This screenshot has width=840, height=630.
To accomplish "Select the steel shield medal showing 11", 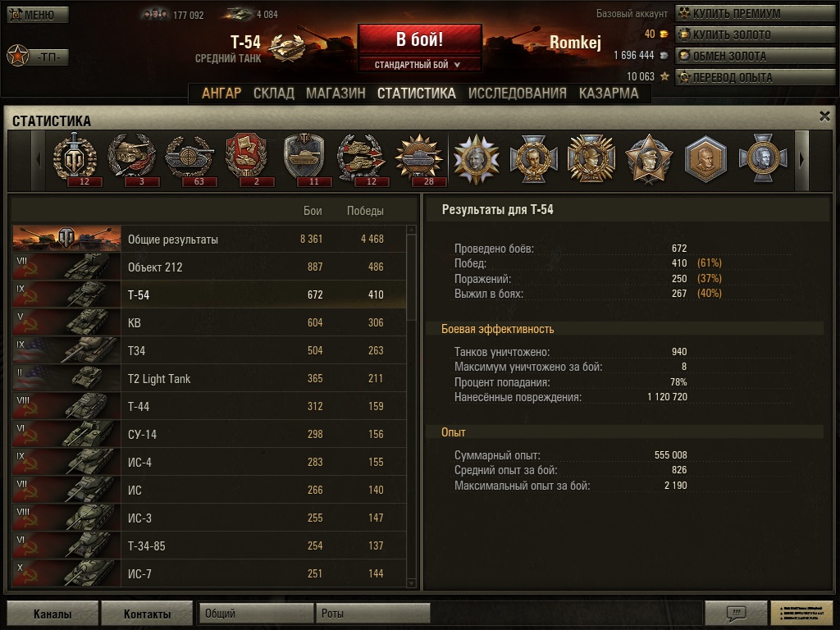I will click(x=304, y=160).
